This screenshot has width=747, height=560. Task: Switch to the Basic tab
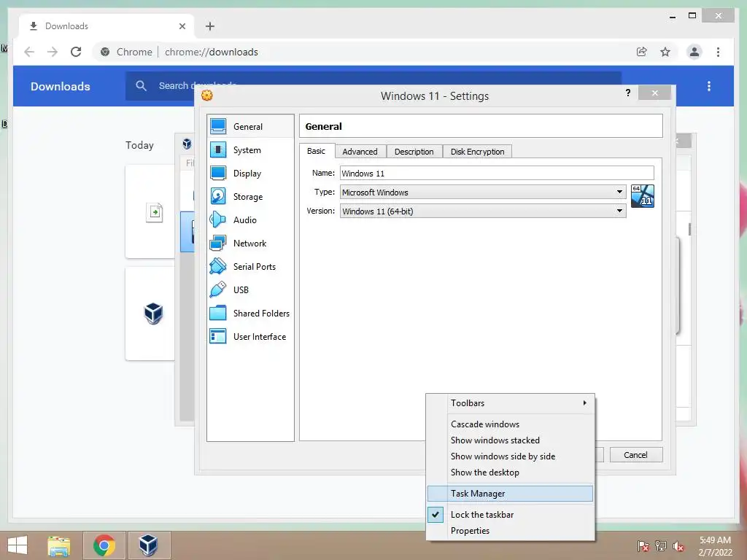click(x=317, y=151)
